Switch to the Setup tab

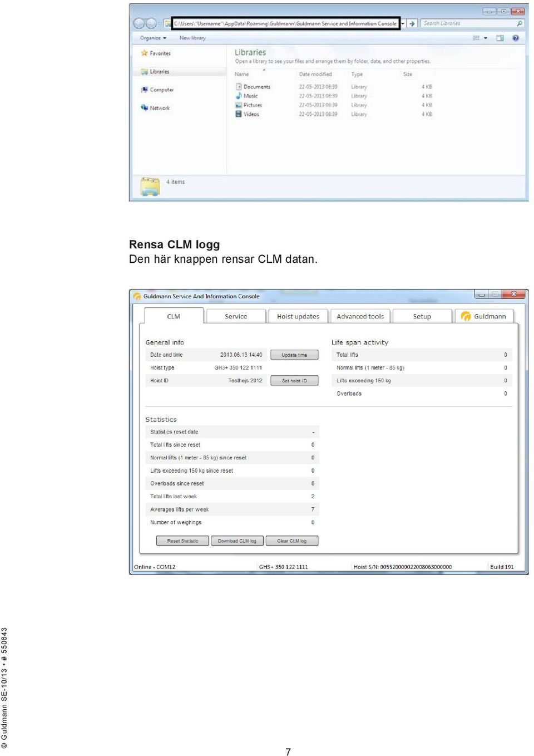[422, 316]
